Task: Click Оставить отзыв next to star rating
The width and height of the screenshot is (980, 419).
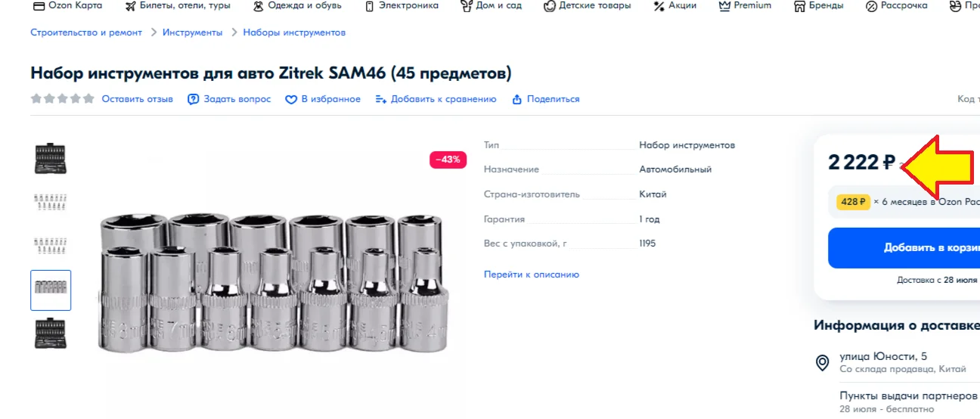Action: (x=138, y=99)
